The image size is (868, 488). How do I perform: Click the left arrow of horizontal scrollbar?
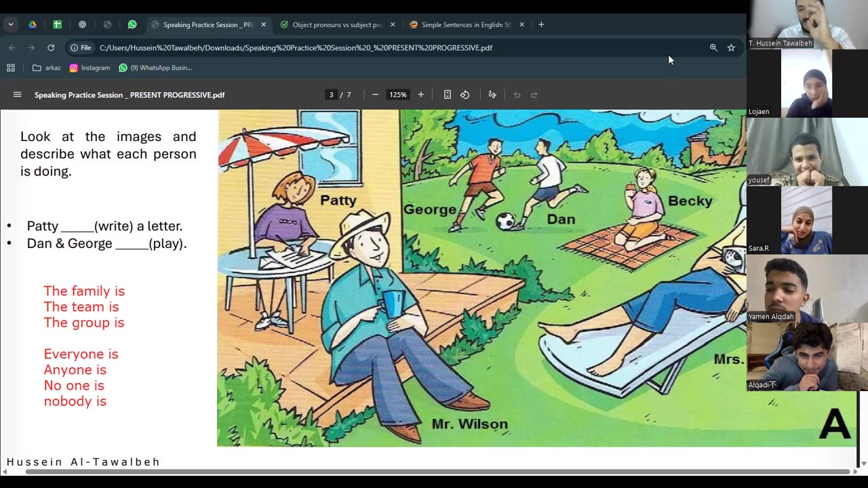pyautogui.click(x=5, y=472)
